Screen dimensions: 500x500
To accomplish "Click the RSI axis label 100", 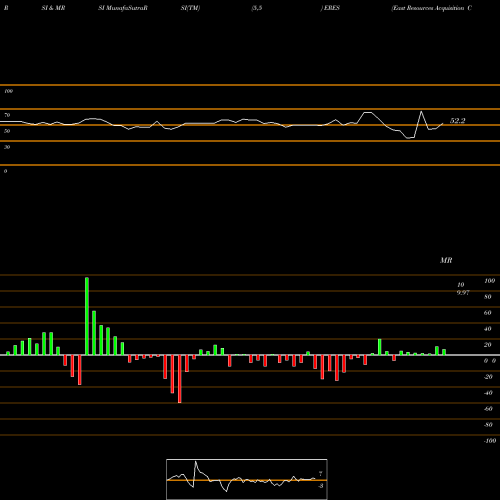I will pos(8,91).
